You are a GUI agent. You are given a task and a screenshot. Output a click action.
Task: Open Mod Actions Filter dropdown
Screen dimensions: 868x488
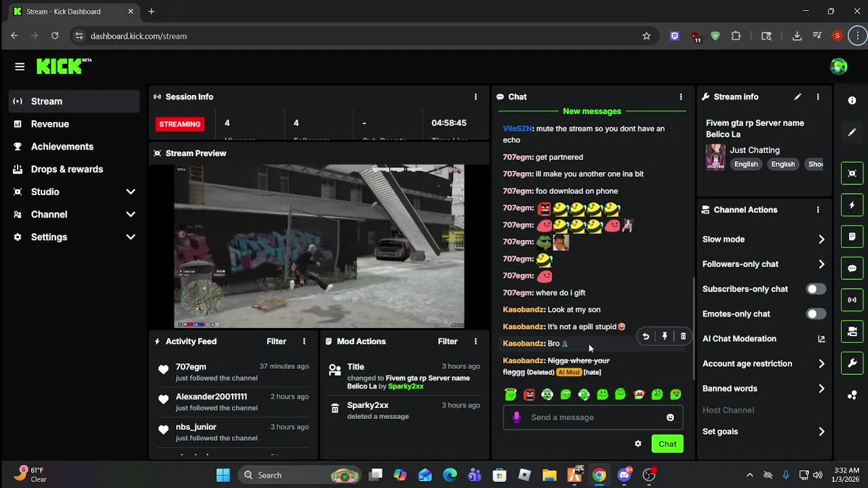coord(448,342)
